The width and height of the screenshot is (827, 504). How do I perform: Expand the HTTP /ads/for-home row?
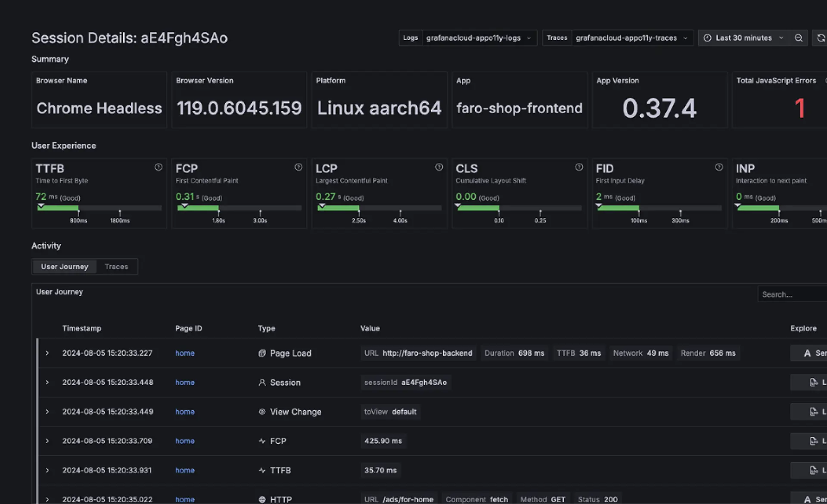[47, 500]
